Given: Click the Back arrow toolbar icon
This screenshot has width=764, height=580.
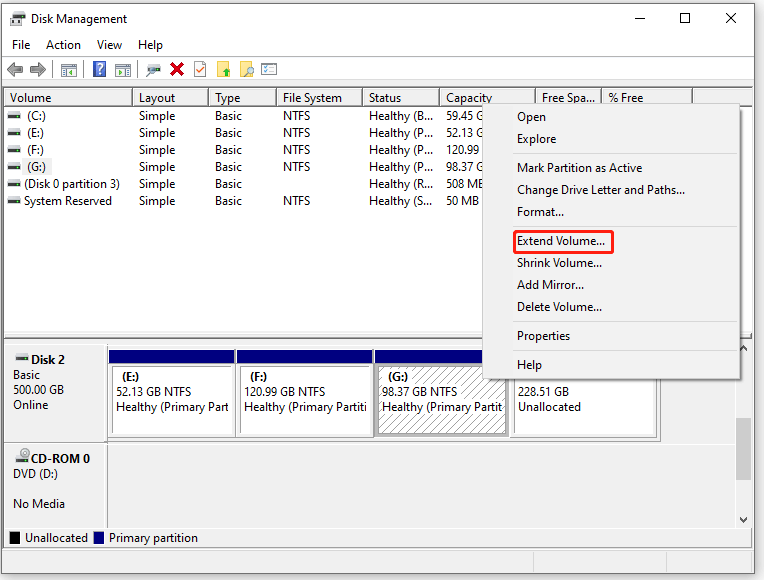Looking at the screenshot, I should point(16,70).
